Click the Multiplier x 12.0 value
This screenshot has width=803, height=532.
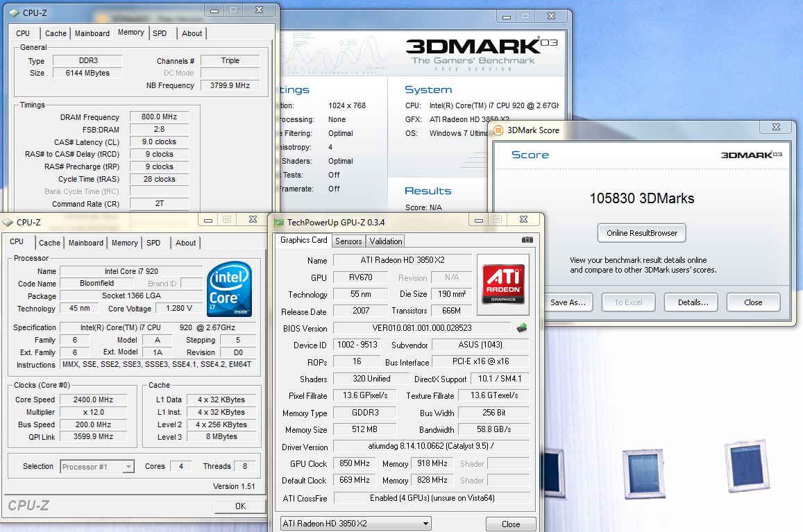point(93,412)
